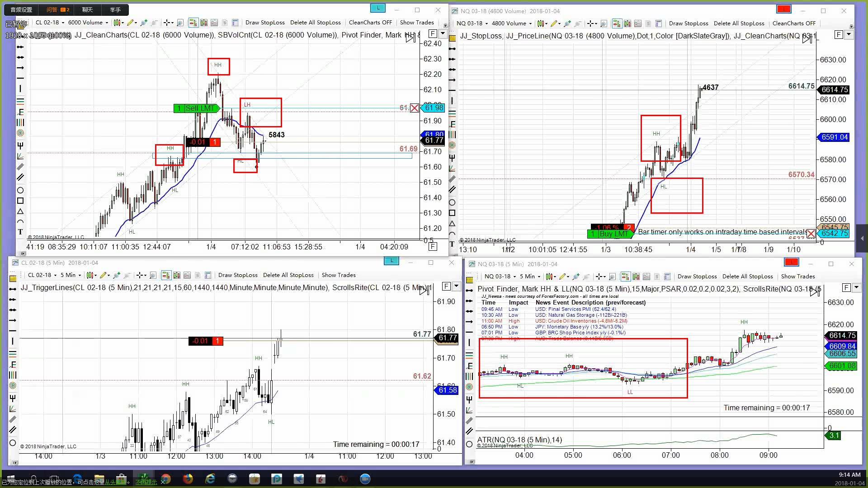Cancel the Buy LMT order with red X
This screenshot has height=488, width=868.
[811, 234]
